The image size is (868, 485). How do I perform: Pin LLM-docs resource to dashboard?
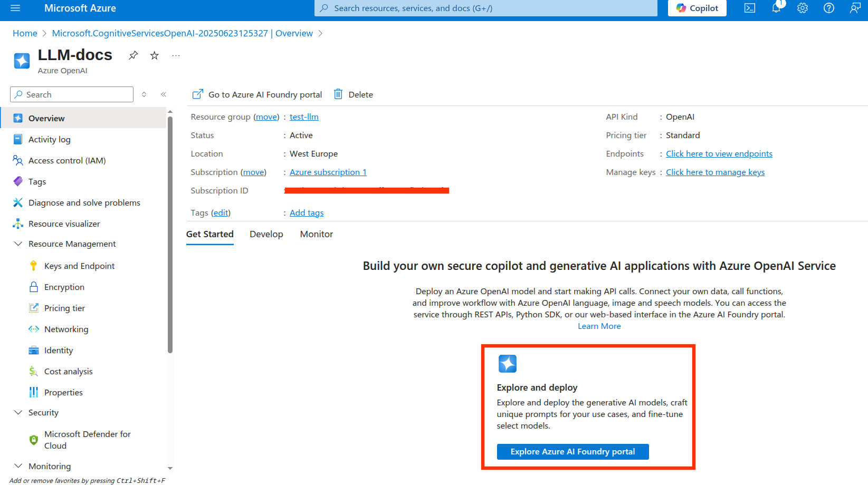click(x=133, y=55)
